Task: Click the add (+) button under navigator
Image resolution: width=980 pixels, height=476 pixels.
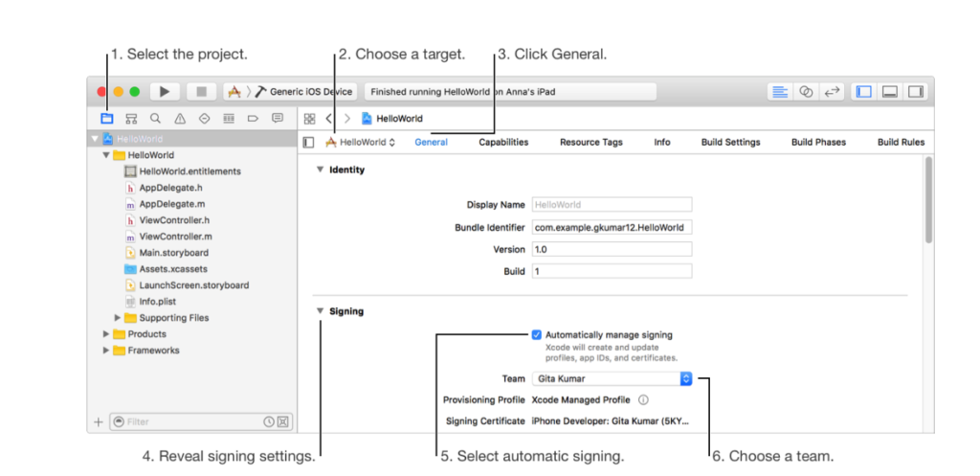Action: click(x=99, y=421)
